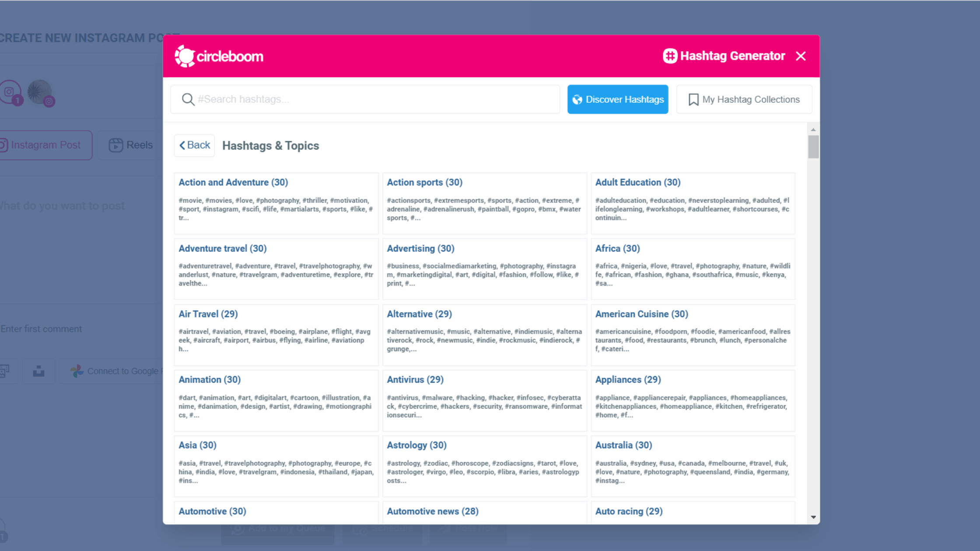The image size is (980, 551).
Task: Click the Animation (30) topic link
Action: pos(210,380)
